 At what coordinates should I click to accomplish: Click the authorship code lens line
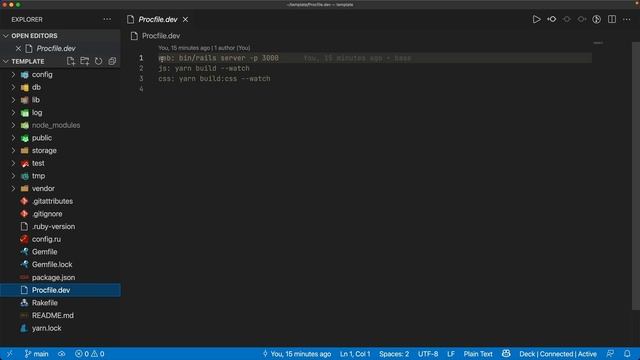[x=204, y=48]
